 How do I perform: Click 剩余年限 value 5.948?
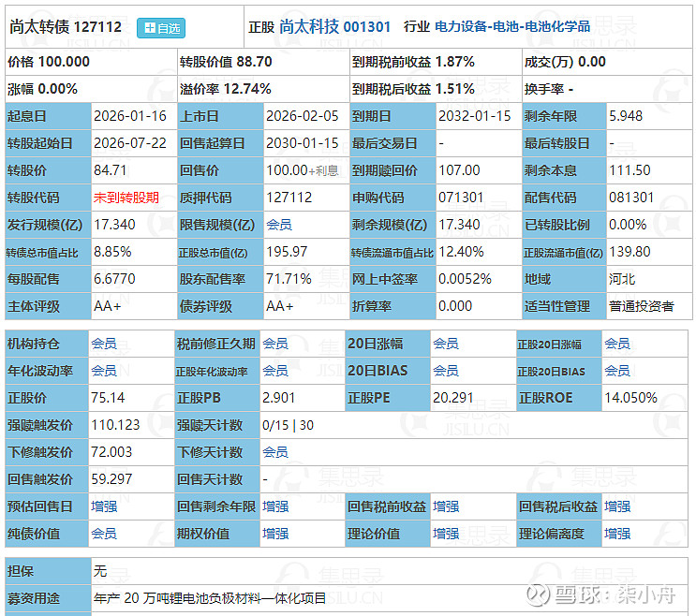pos(626,116)
